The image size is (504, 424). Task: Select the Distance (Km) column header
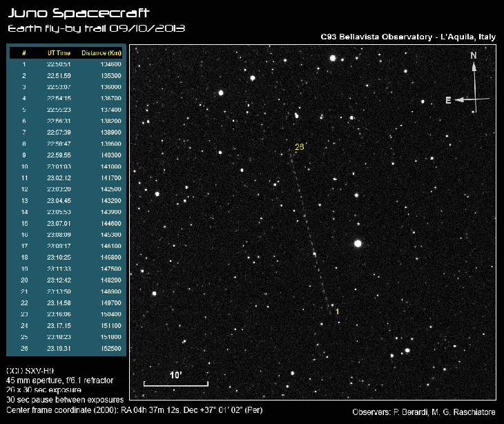click(x=101, y=53)
